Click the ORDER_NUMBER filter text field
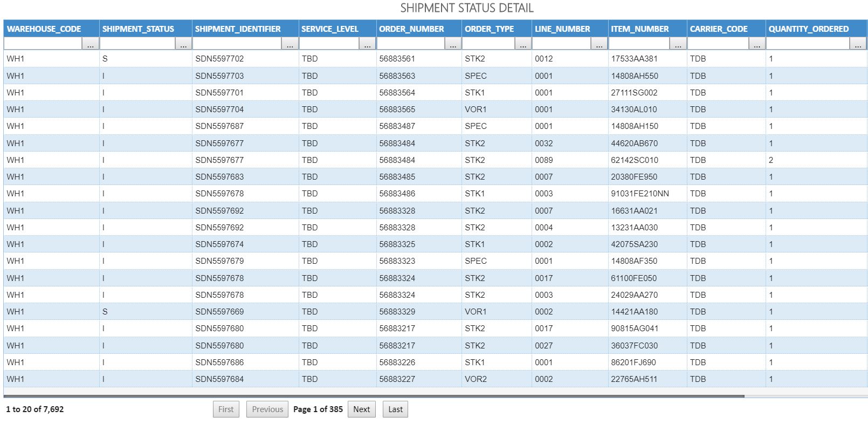This screenshot has height=431, width=868. 411,44
